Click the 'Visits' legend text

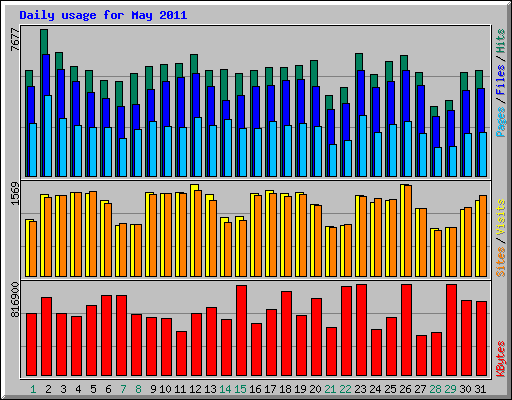tap(500, 217)
